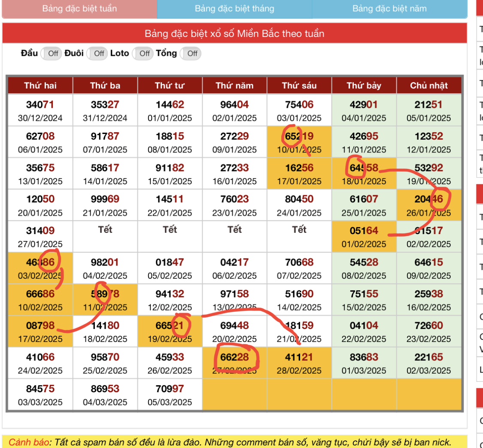Viewport: 483px width, 448px height.
Task: Click the 05164 result for 01/02/2025
Action: pos(364,237)
